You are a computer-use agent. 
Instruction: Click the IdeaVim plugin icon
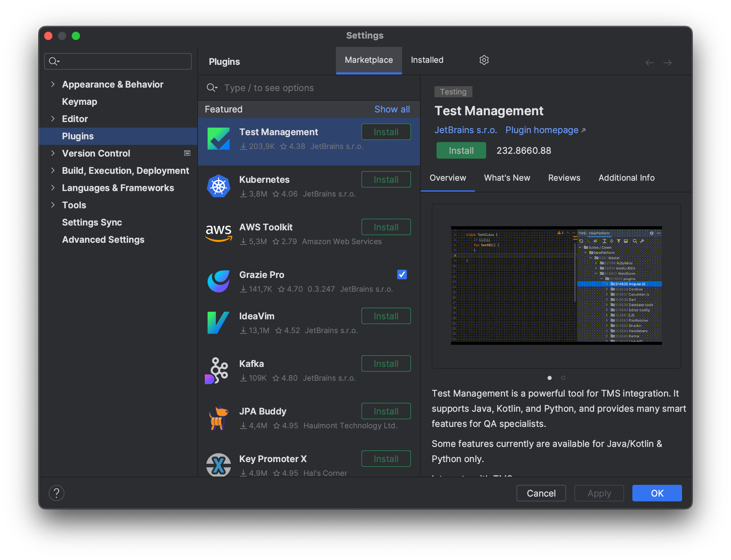coord(219,323)
